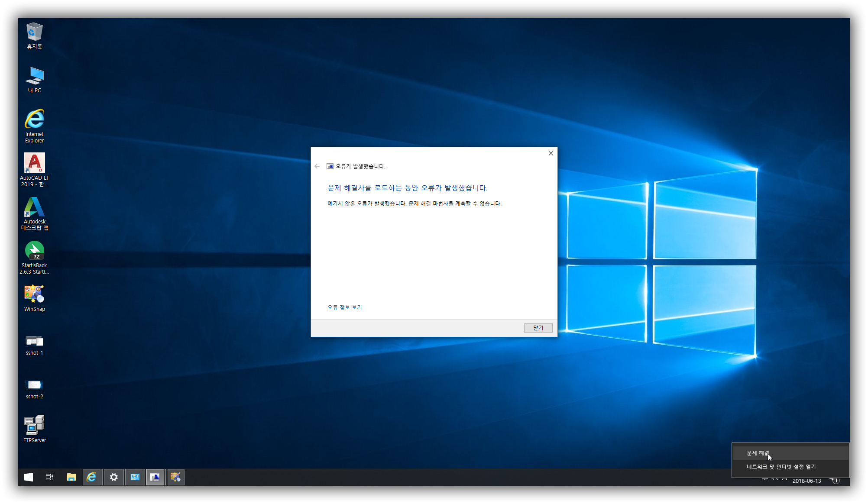
Task: Select the AutoCAD LT 2019 desktop shortcut
Action: click(x=34, y=170)
